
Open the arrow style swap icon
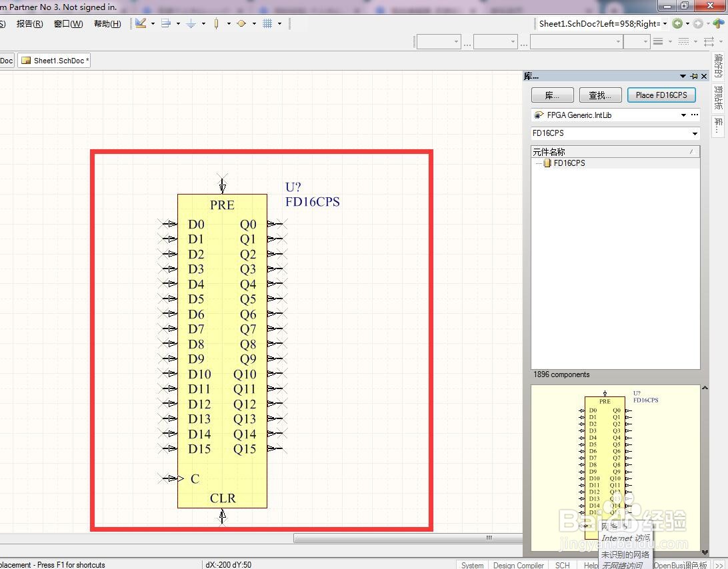click(709, 42)
